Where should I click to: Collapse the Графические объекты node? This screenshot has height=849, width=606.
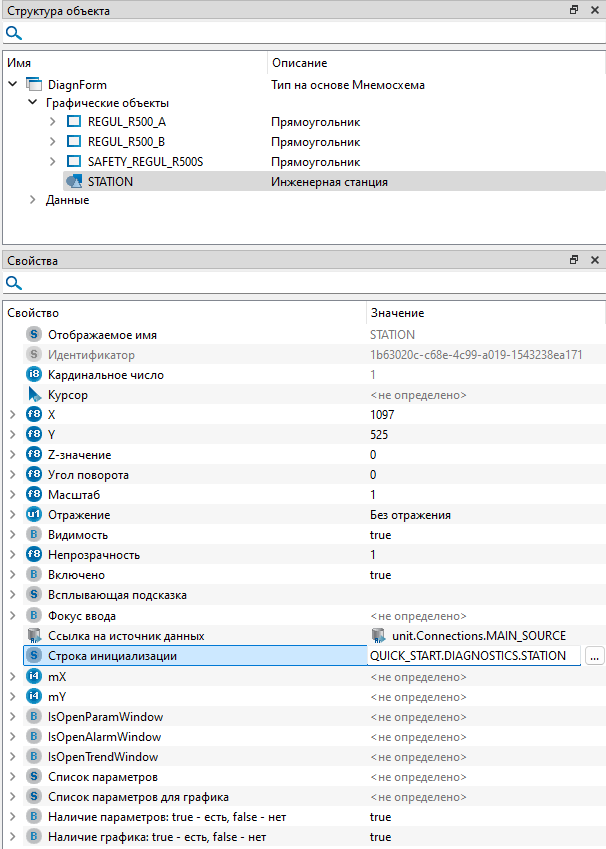tap(33, 103)
